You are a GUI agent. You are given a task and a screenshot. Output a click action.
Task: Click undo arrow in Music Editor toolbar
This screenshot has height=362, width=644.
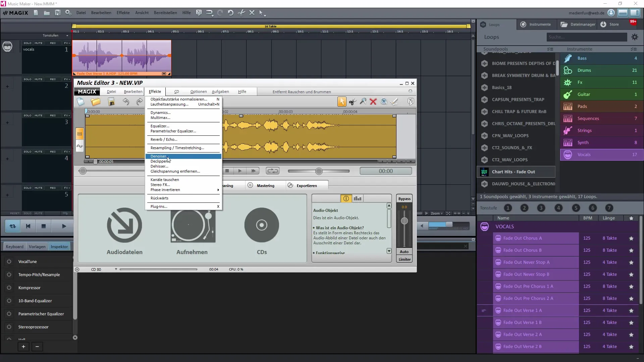coord(126,102)
